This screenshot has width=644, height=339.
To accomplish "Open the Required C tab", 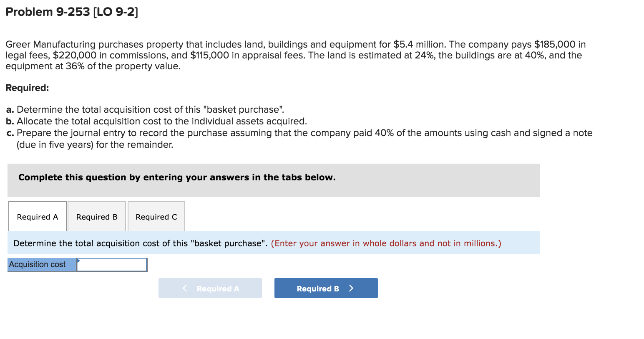I will click(156, 216).
